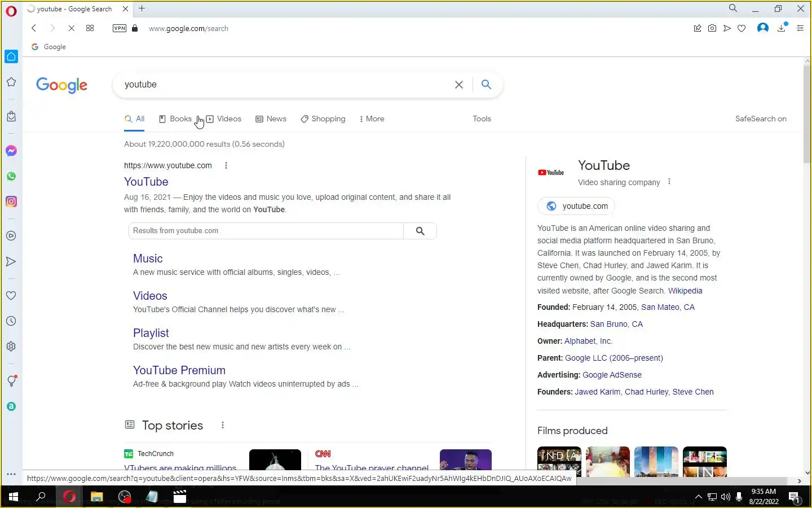812x508 pixels.
Task: Click the taskbar volume icon
Action: 725,497
